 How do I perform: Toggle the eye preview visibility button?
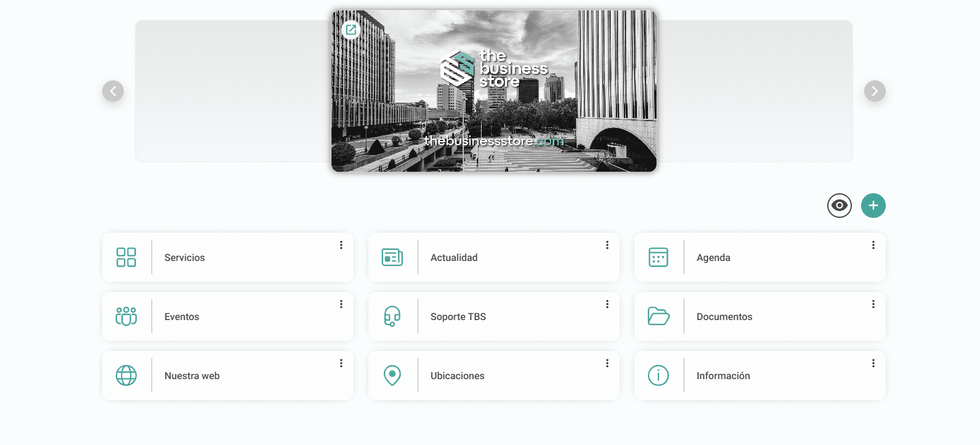839,206
